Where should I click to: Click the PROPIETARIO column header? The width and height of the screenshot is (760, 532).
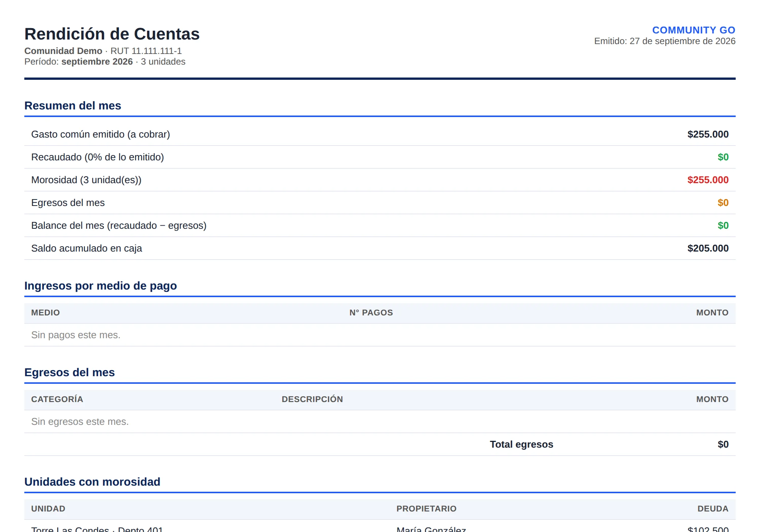pyautogui.click(x=426, y=509)
